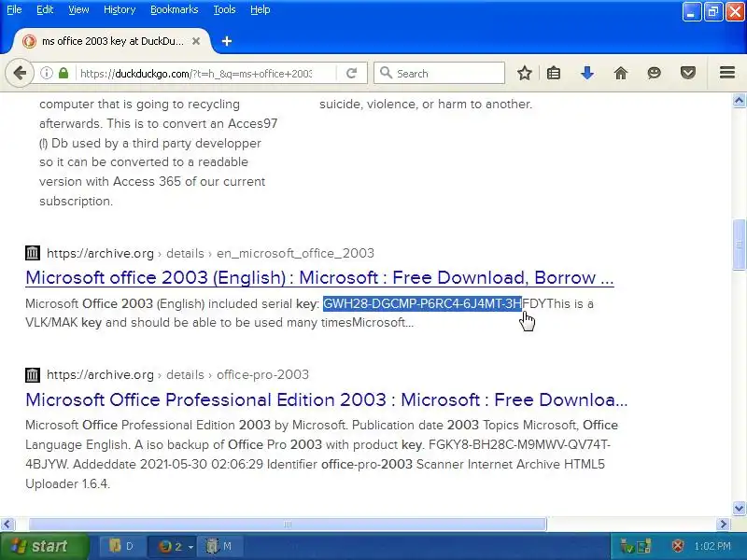Open Microsoft Office Professional Edition 2003 link
The image size is (747, 560).
click(x=326, y=399)
